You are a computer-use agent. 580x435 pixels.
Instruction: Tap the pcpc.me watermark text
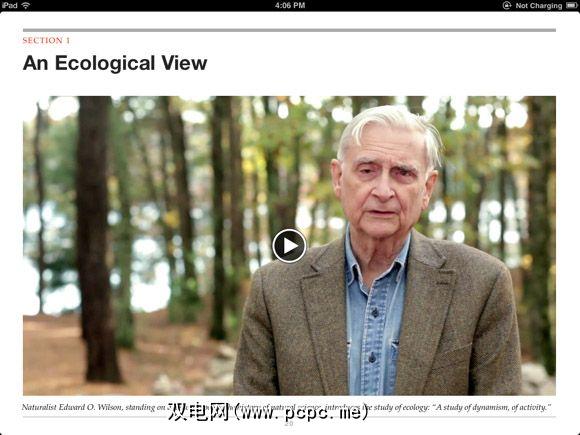[268, 412]
